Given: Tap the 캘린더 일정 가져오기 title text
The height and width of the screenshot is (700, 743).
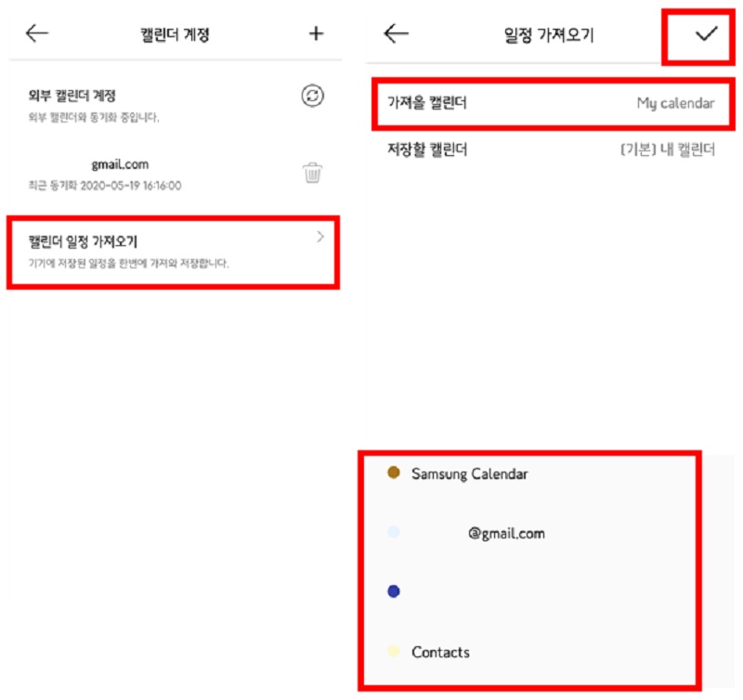Looking at the screenshot, I should pyautogui.click(x=83, y=241).
